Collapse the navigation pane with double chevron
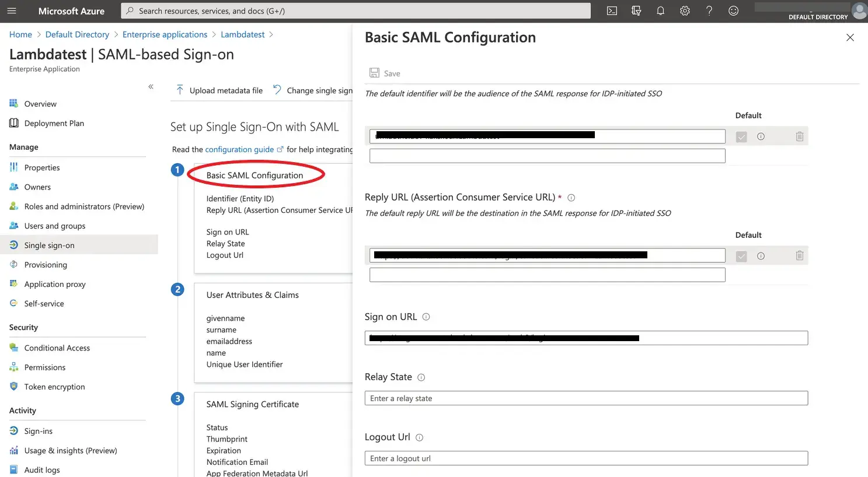Image resolution: width=868 pixels, height=477 pixels. click(151, 86)
